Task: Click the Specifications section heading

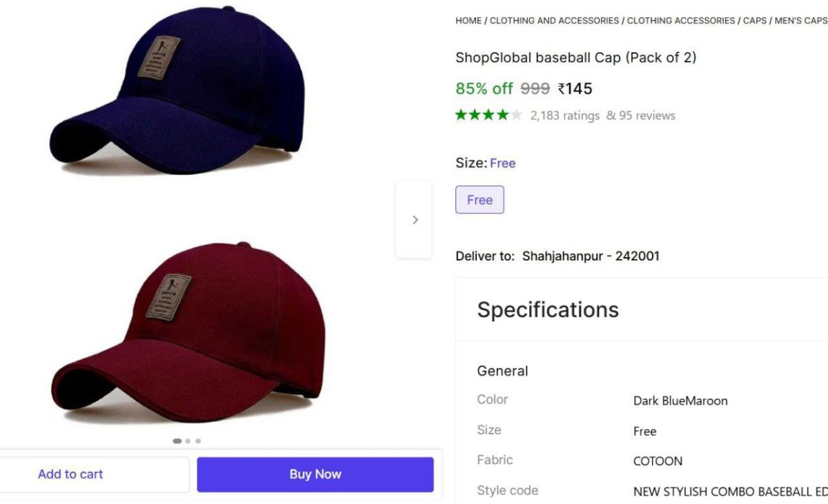Action: tap(548, 310)
